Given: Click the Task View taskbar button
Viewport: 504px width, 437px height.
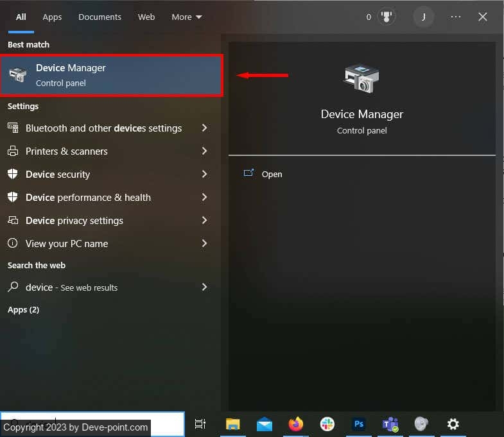Looking at the screenshot, I should (x=200, y=424).
